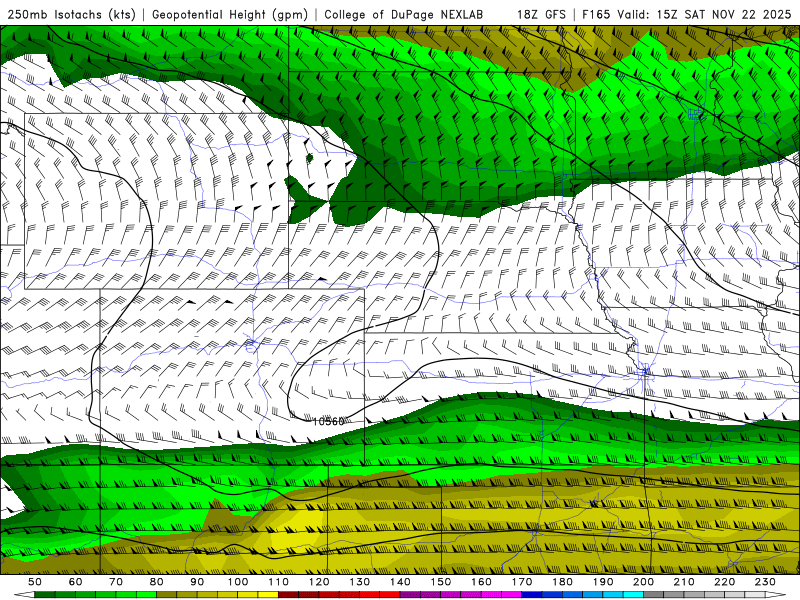Click the 60 value on the color scale

coord(76,582)
